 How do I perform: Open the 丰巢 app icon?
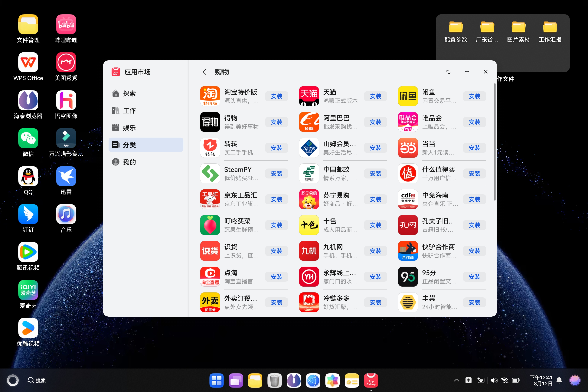(408, 302)
